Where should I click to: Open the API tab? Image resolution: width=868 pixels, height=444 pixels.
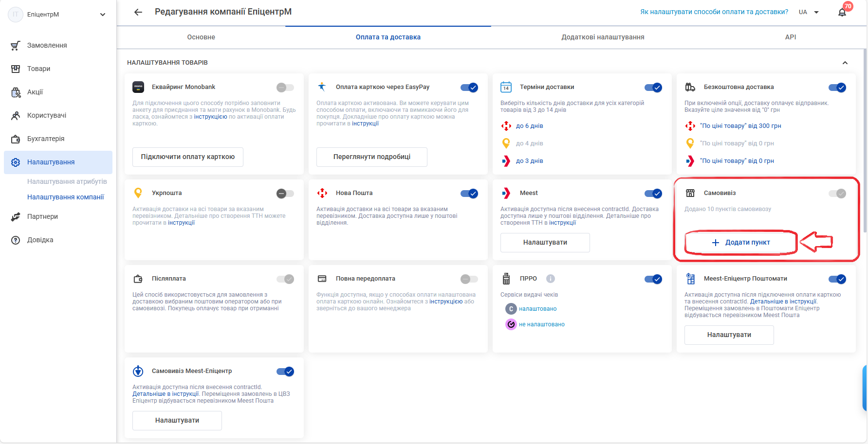coord(791,37)
